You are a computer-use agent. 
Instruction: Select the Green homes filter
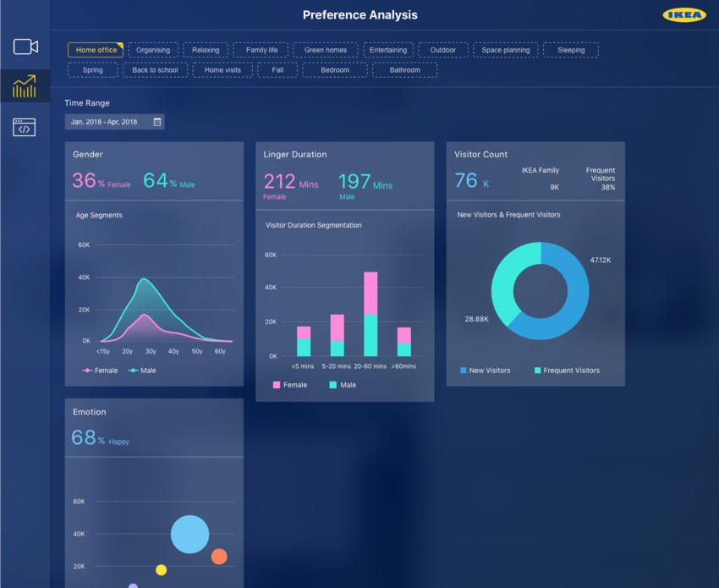[x=325, y=50]
